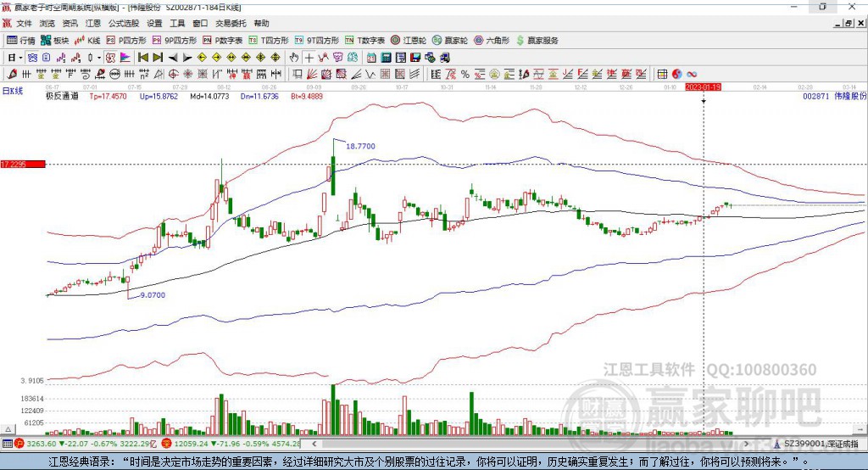Click the stock code 002871 label
The height and width of the screenshot is (470, 868).
816,96
